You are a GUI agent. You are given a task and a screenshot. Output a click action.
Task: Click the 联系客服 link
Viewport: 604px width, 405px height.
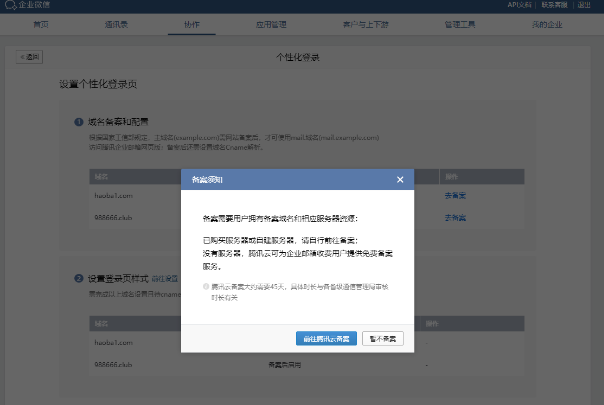click(x=555, y=5)
